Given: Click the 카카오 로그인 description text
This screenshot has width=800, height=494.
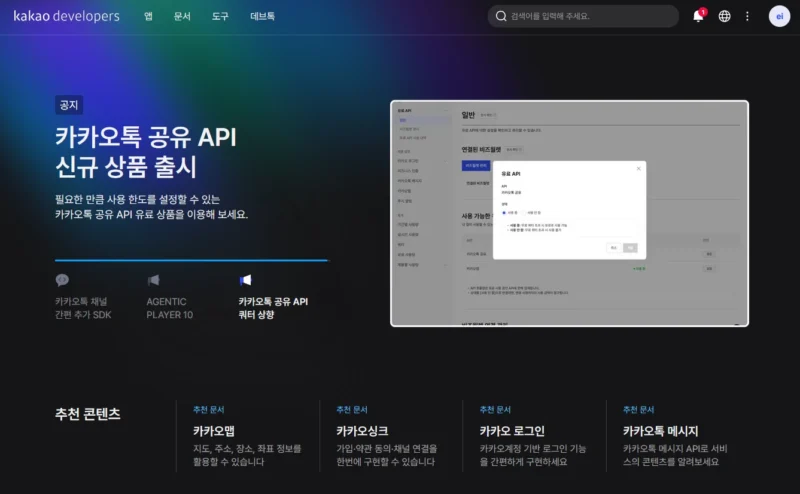Looking at the screenshot, I should [533, 455].
